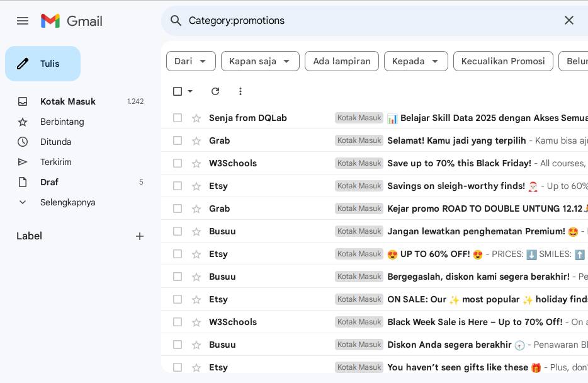Check the Etsy 'UP TO 60% OFF!' email
This screenshot has width=588, height=383.
point(178,254)
